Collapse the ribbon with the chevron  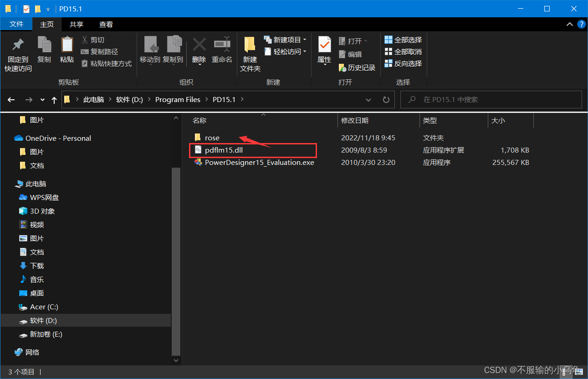(569, 24)
